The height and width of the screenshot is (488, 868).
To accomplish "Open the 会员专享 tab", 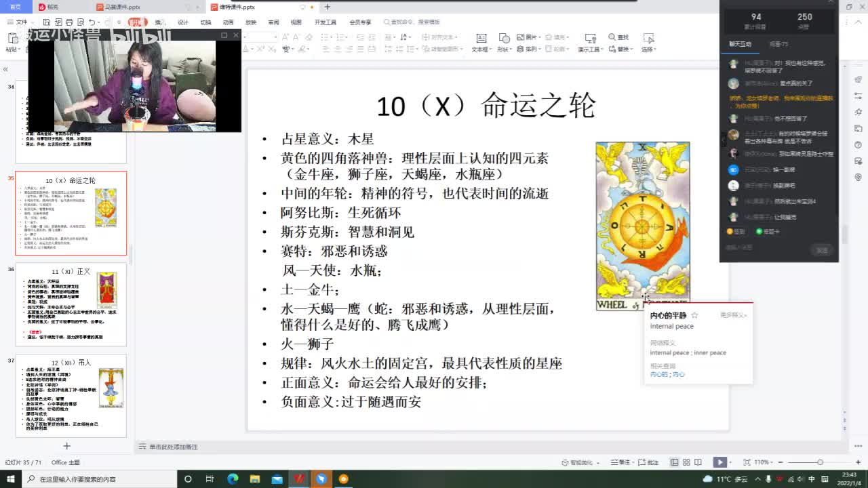I will pos(360,22).
